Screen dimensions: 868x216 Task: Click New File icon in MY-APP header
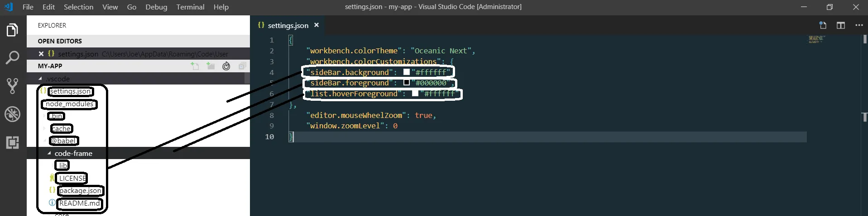[195, 66]
